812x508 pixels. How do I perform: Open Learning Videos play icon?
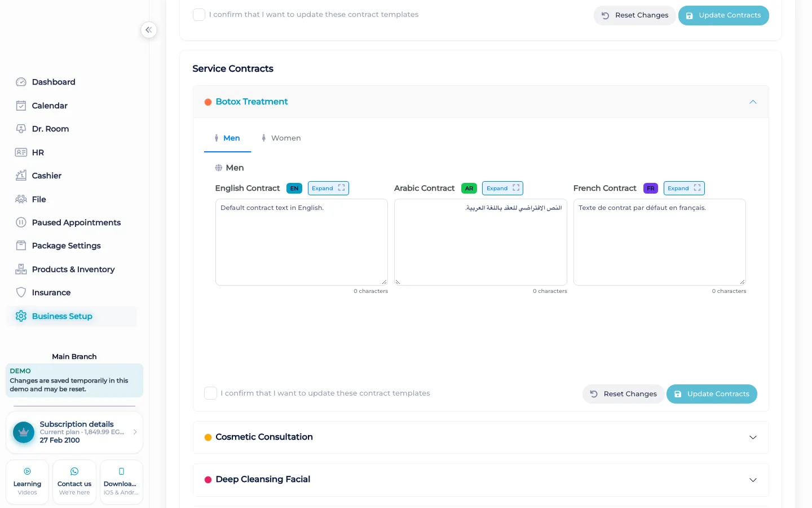point(27,471)
